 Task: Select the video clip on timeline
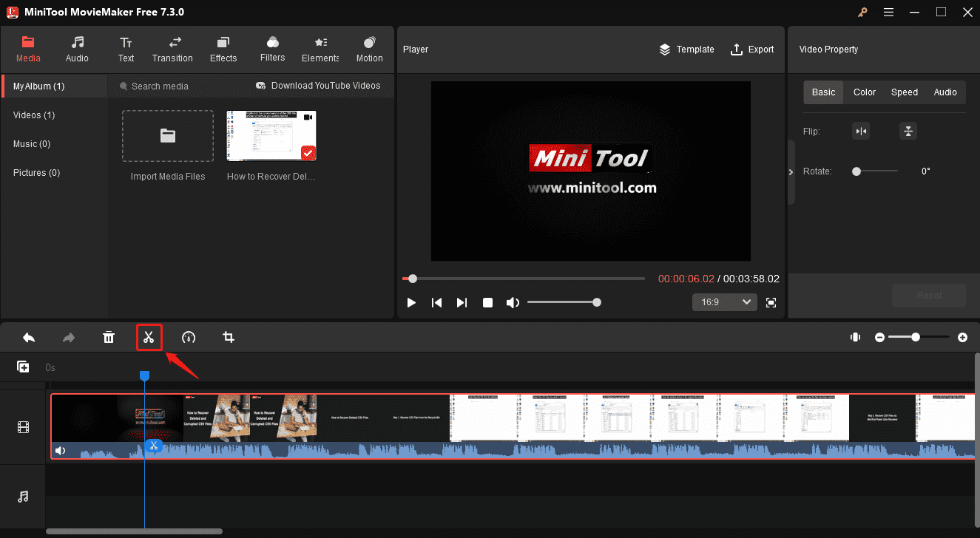click(513, 426)
